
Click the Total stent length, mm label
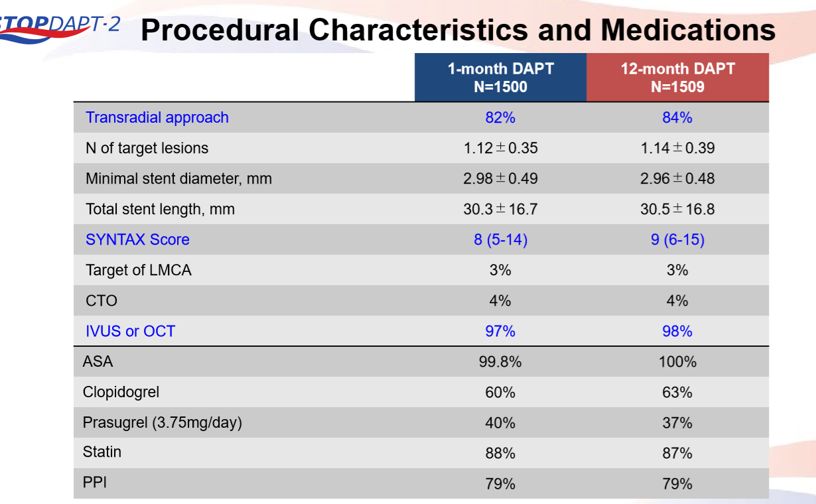(x=160, y=209)
